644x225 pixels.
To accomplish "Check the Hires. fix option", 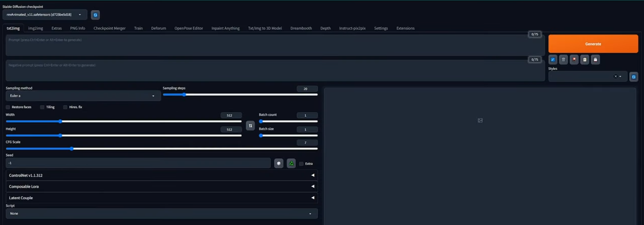I will click(x=65, y=107).
